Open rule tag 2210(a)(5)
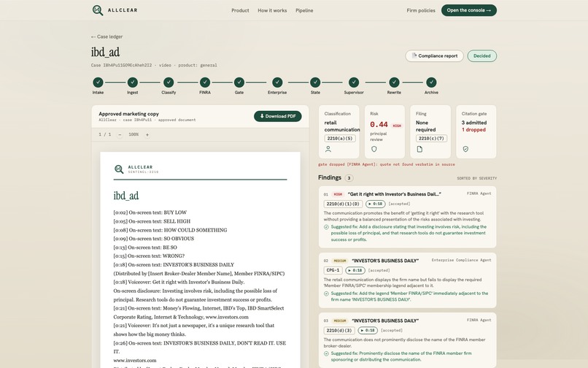The width and height of the screenshot is (588, 368). click(340, 139)
